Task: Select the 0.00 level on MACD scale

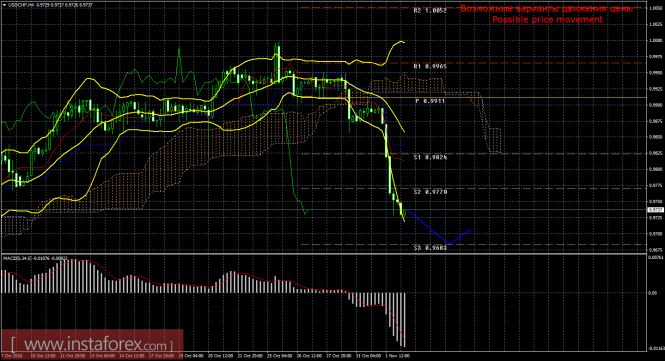Action: point(654,293)
